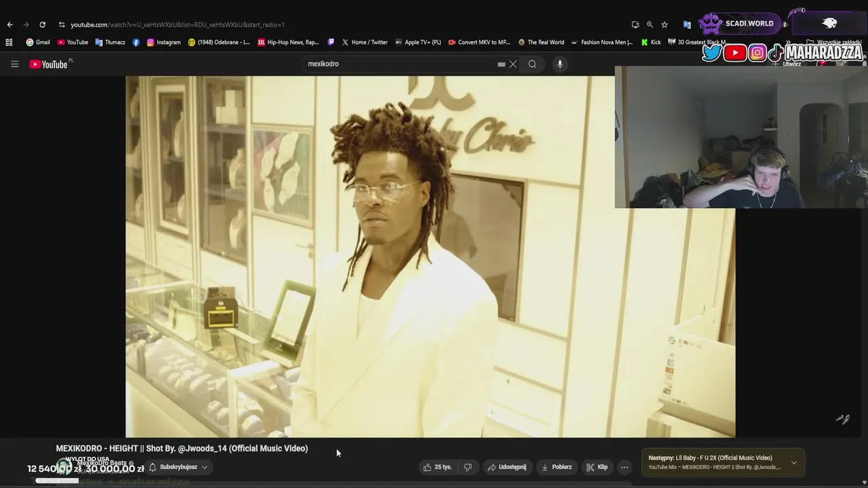Click the install app icon in address bar

[x=635, y=24]
